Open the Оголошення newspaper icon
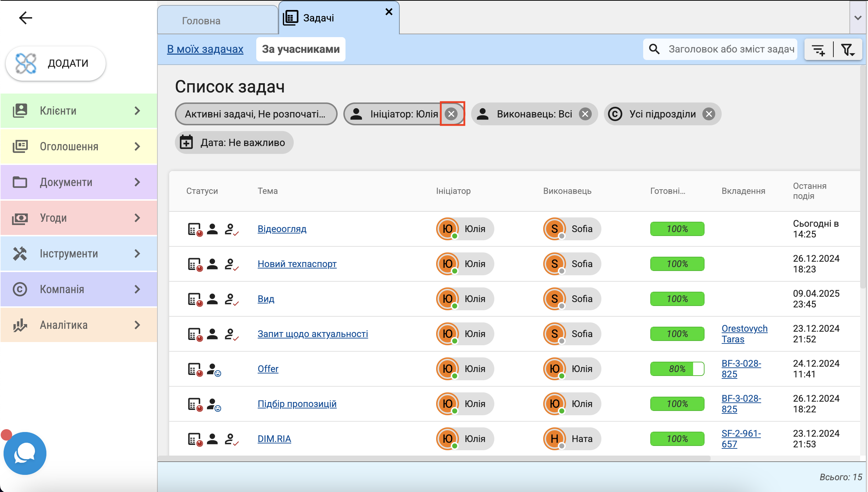 click(20, 146)
